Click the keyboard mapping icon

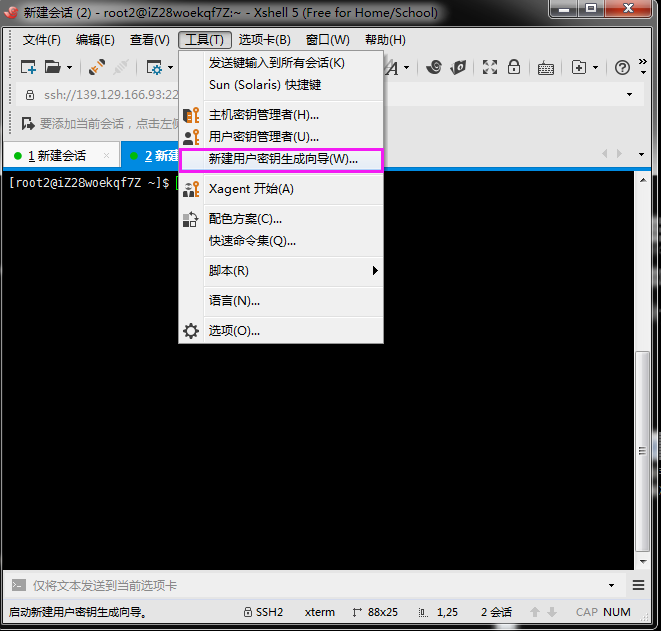click(x=546, y=67)
